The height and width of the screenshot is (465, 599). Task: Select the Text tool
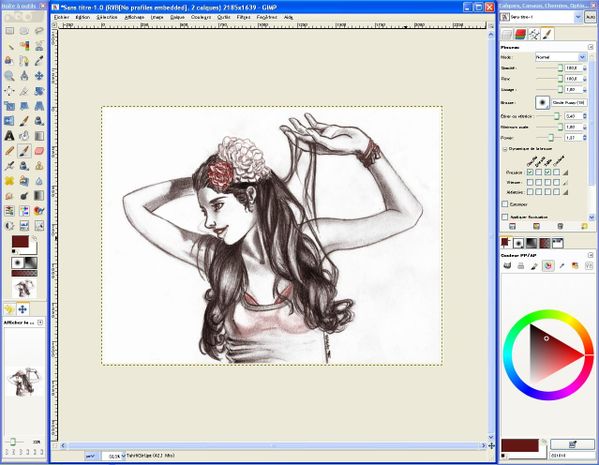[9, 136]
